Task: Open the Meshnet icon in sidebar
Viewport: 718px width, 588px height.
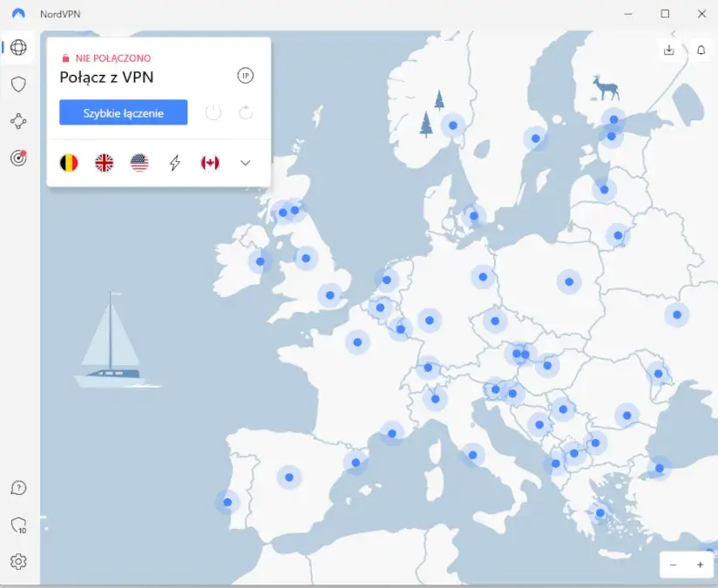Action: pos(17,121)
